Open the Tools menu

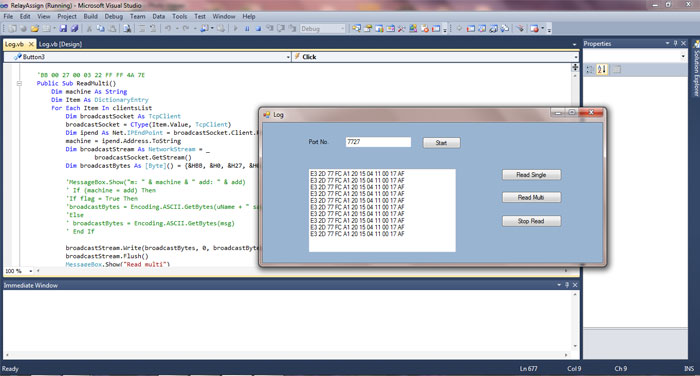coord(179,17)
